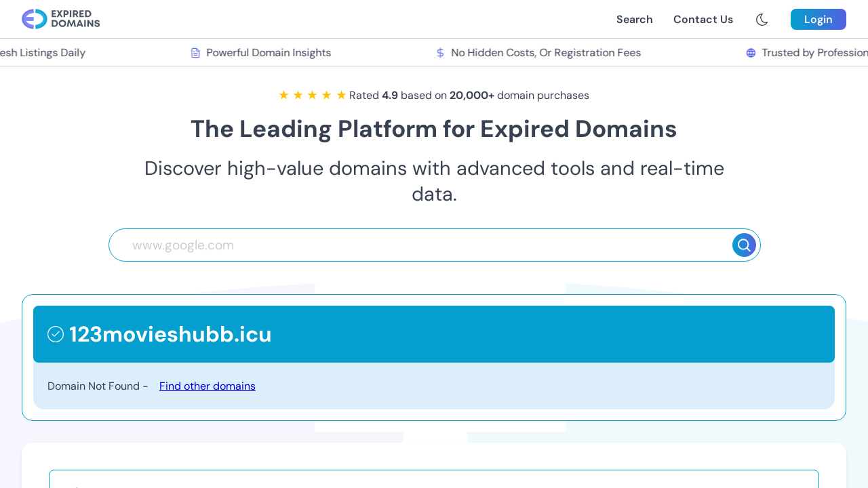Click the globe icon beside Trusted by Professionals

point(751,53)
